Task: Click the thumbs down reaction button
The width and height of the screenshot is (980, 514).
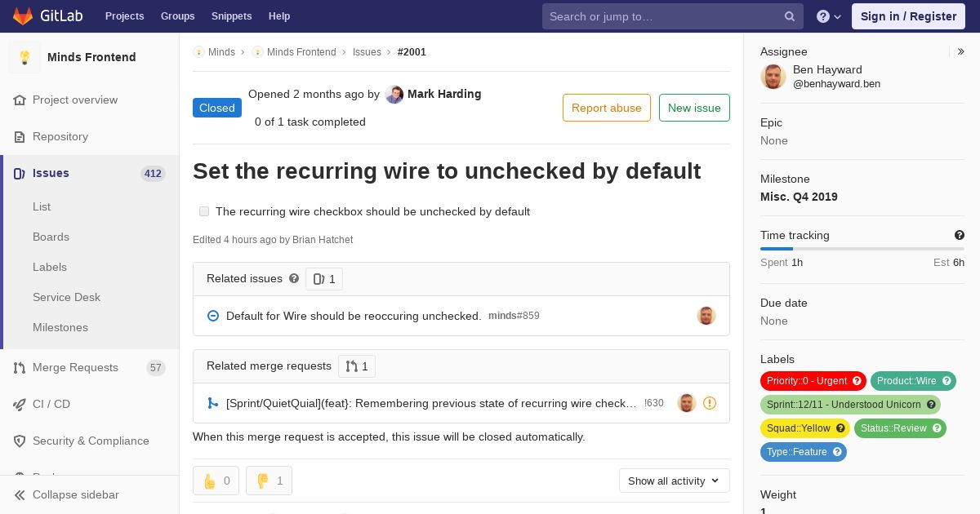Action: 269,481
